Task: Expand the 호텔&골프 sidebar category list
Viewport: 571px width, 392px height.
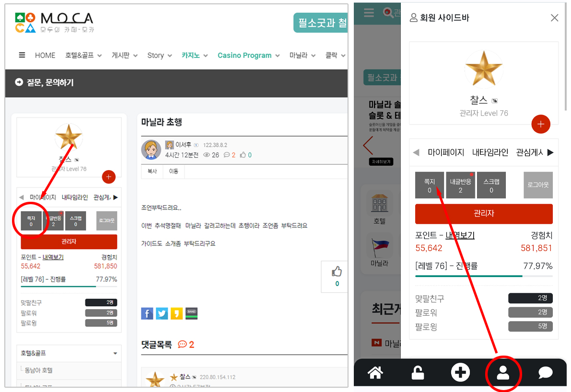Action: coord(115,354)
